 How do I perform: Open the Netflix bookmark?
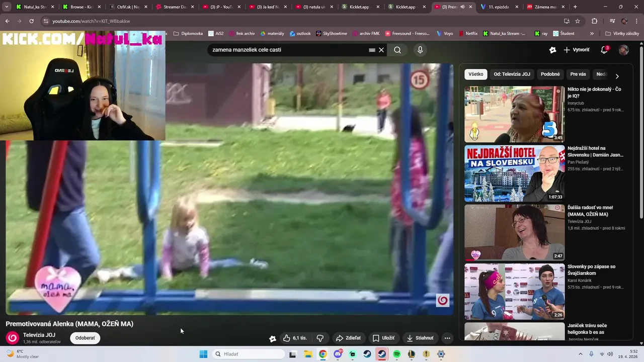468,33
